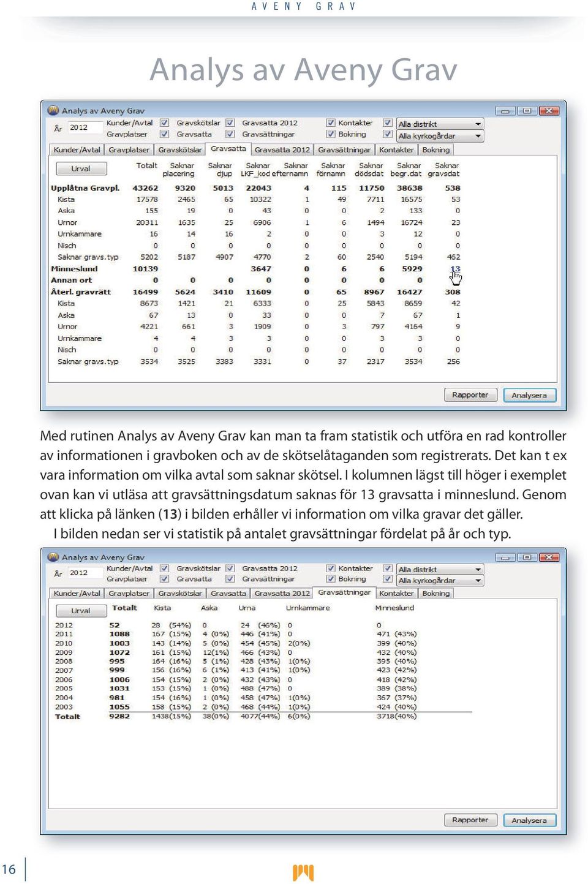Open Alla kyrkogårdar dropdown in upper window
This screenshot has width=588, height=884.
coord(440,136)
